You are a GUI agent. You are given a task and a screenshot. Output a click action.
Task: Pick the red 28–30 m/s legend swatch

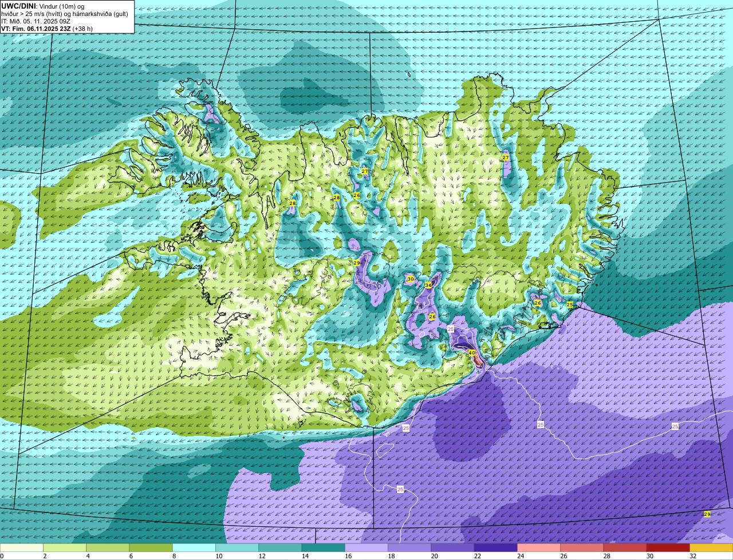pos(625,547)
